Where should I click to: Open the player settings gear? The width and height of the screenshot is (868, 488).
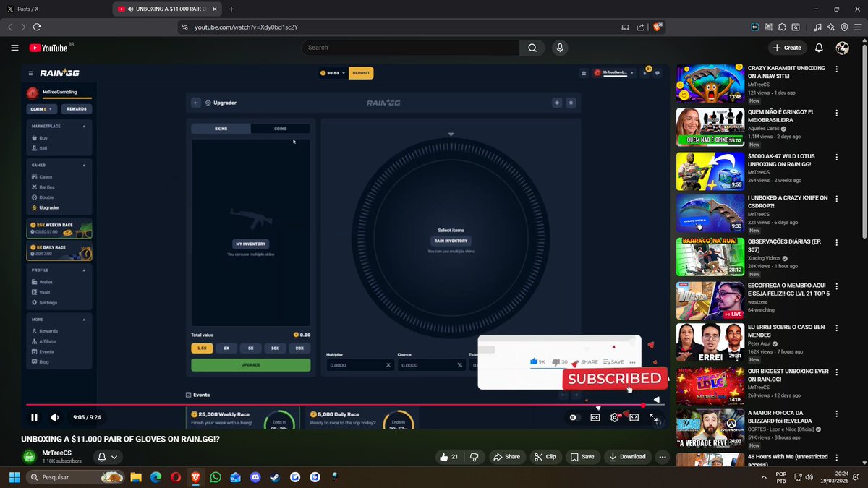(615, 417)
